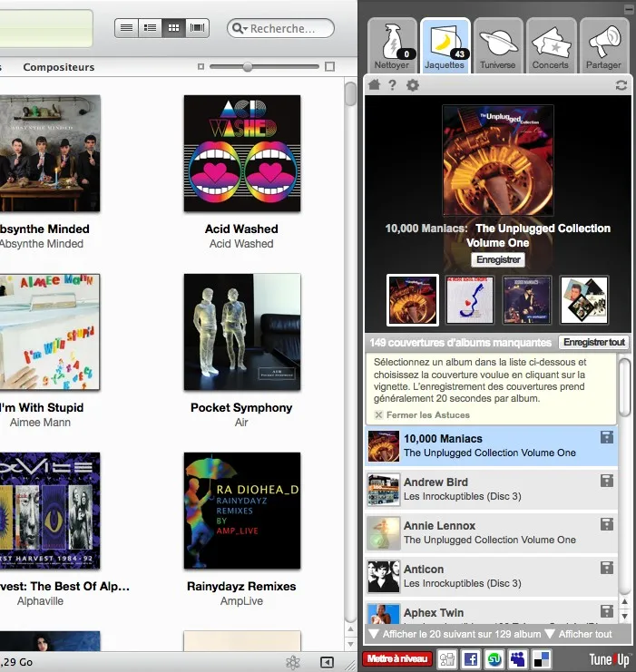636x672 pixels.
Task: Choose first Unplugged cover thumbnail
Action: (x=412, y=300)
